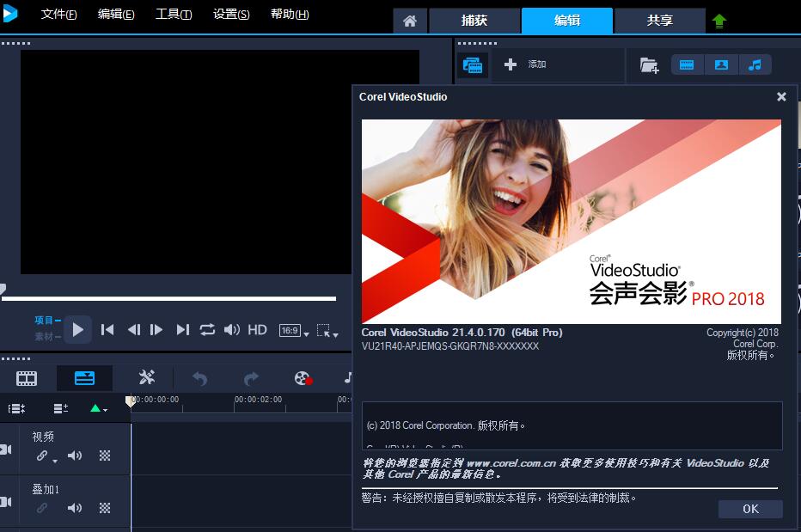Click the VideoStudio PRO 2018 splash image

click(x=572, y=221)
